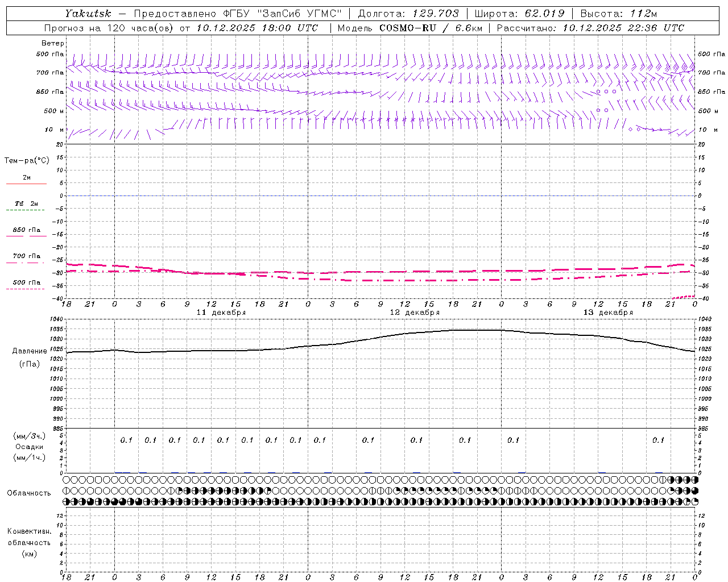Screen dimensions: 728x582
Task: Select the 'Предоставлено ФГБУ "ЗапСиб УГМС"' provider text
Action: [238, 14]
